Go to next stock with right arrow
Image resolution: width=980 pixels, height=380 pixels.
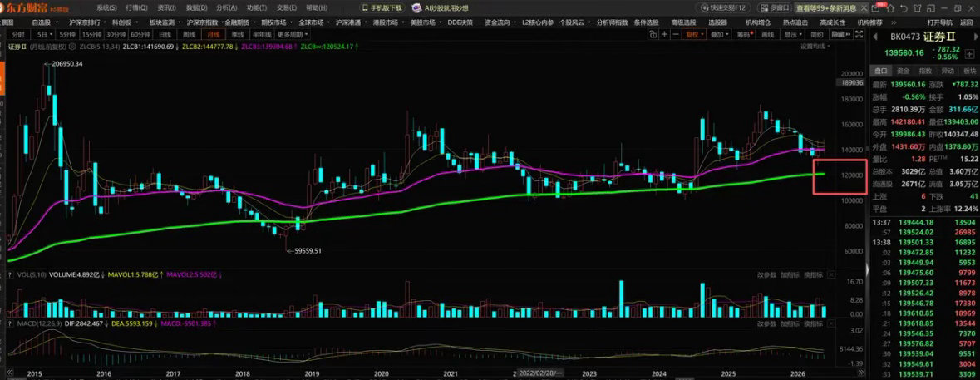[976, 37]
